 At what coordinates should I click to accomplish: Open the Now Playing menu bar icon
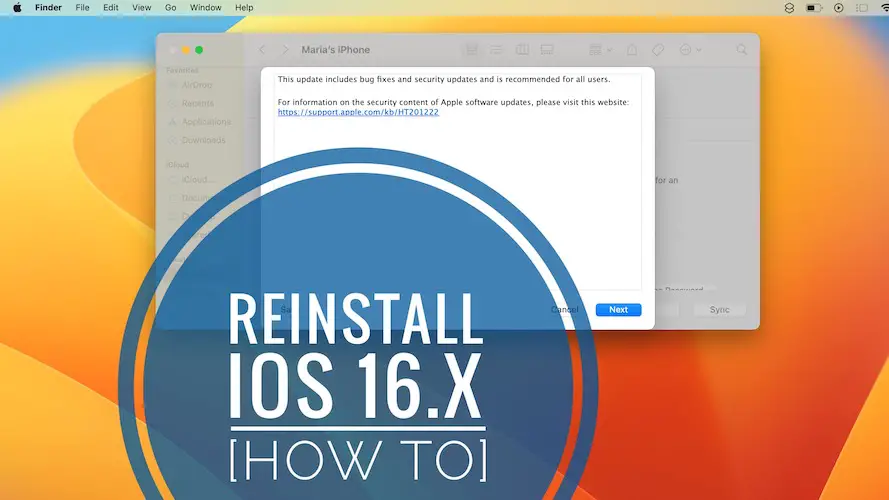pos(839,8)
